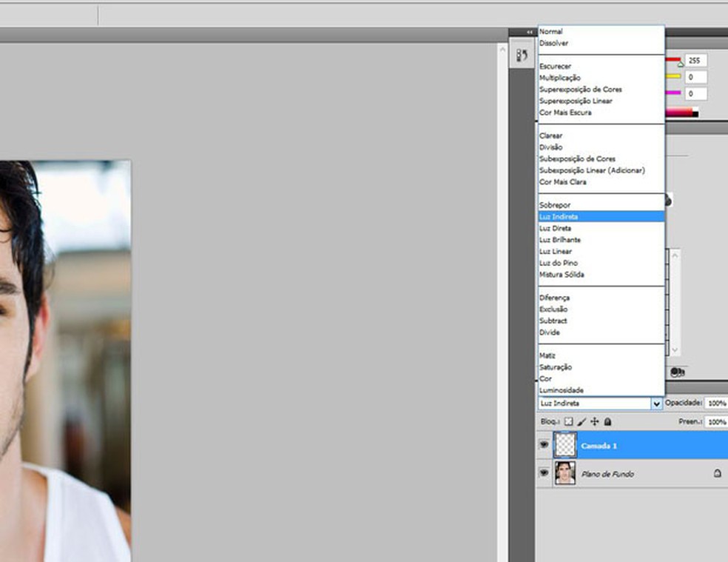Collapse the panel dock with double arrows
This screenshot has width=728, height=562.
(x=529, y=32)
